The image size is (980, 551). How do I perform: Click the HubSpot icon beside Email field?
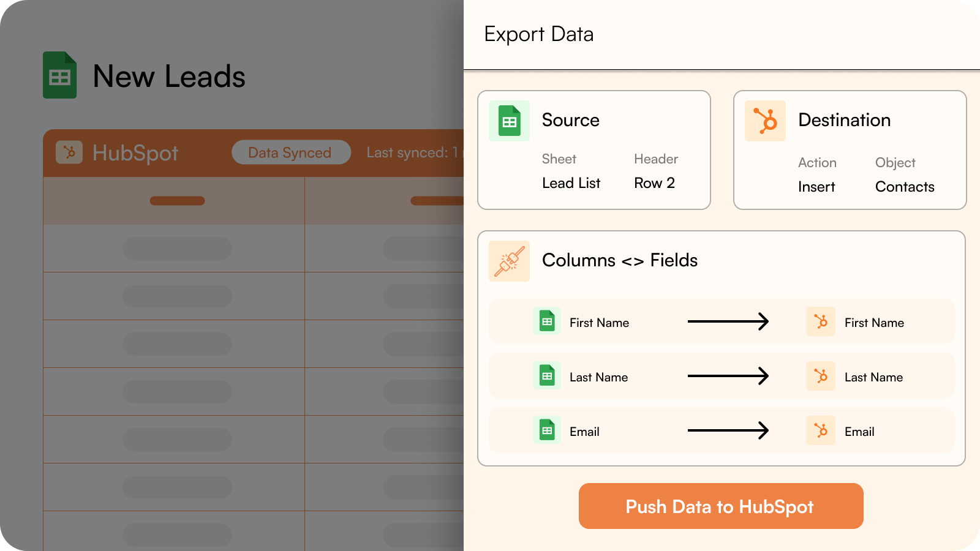pos(821,430)
